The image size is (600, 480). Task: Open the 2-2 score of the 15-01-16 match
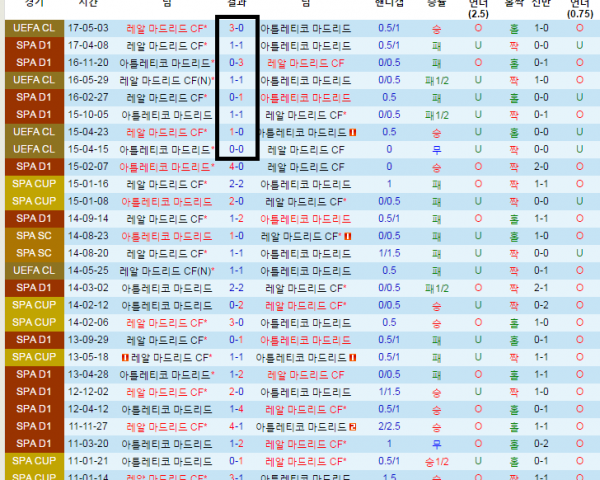pos(236,184)
